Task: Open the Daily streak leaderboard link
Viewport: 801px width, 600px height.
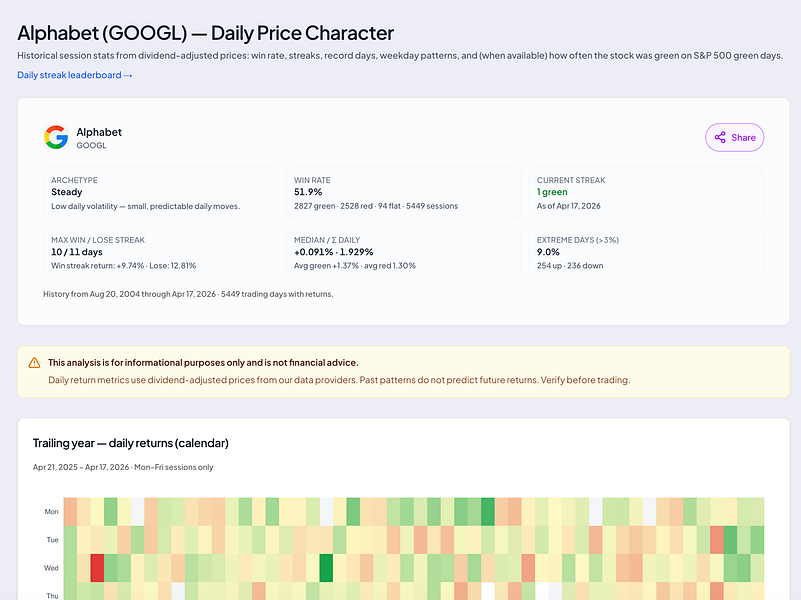Action: coord(75,75)
